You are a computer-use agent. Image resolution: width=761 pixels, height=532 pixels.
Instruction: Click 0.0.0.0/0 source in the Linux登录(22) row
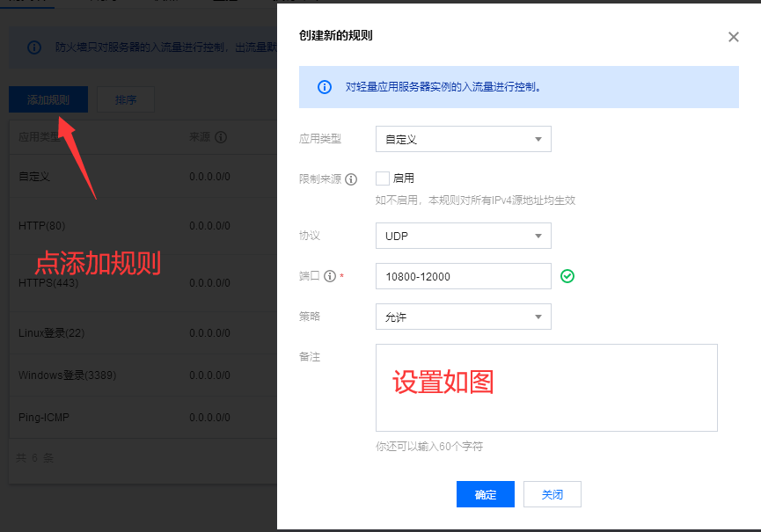[x=209, y=333]
